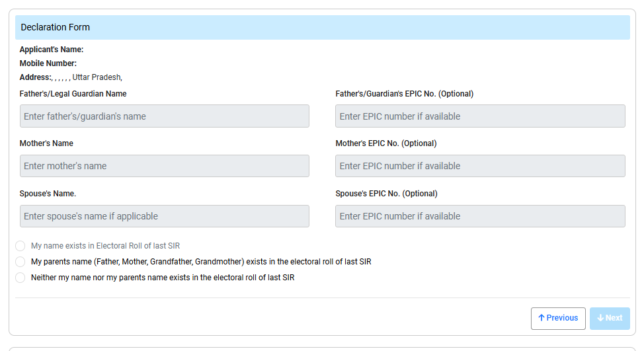
Task: Select 'Neither my name nor my parents' radio
Action: [x=20, y=278]
